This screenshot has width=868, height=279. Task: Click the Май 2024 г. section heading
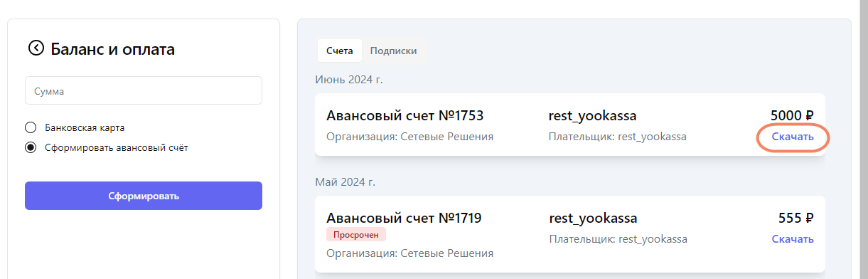click(x=345, y=181)
